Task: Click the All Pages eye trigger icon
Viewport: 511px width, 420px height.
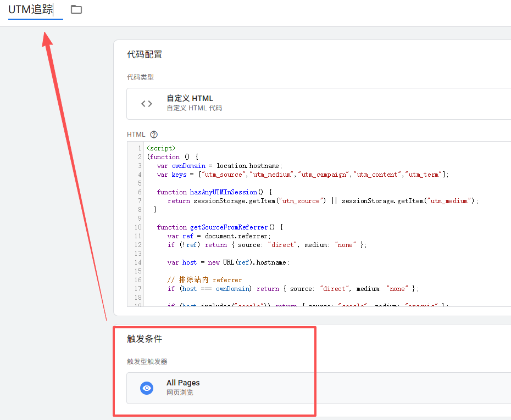Action: 147,388
